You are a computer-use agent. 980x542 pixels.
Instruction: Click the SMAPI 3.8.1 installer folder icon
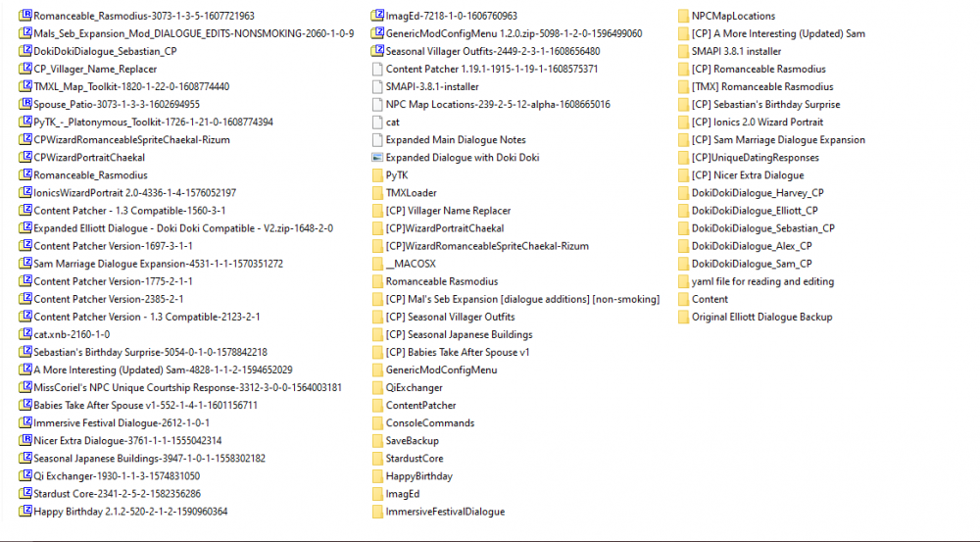[683, 51]
